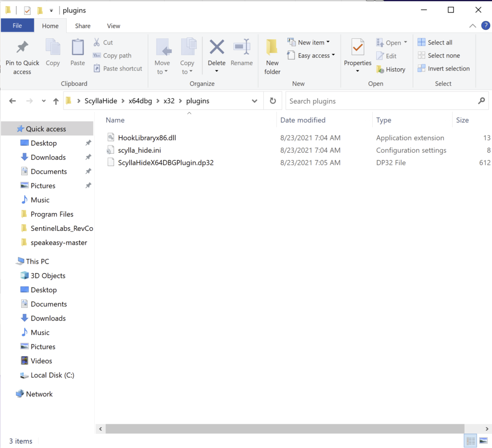Click the Delete icon in the ribbon
Viewport: 492px width, 448px height.
pos(217,48)
